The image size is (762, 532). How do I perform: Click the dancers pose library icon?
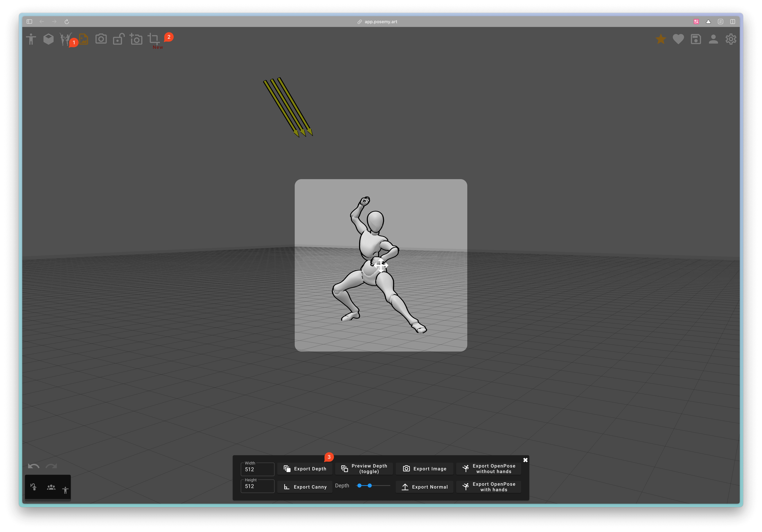click(65, 39)
